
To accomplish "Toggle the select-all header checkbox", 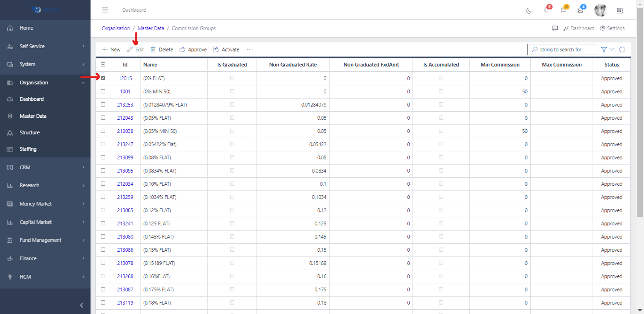I will tap(103, 65).
